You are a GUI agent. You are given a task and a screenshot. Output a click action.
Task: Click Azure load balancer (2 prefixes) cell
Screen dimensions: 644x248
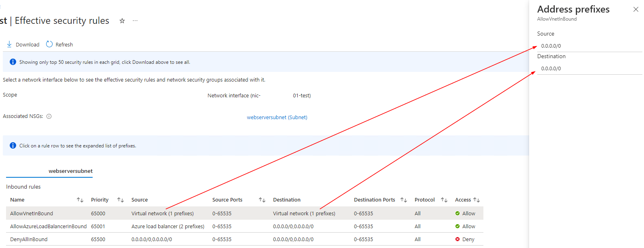168,227
